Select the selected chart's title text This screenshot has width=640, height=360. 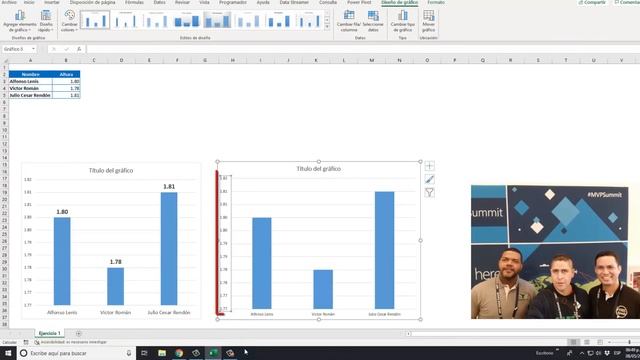pyautogui.click(x=318, y=169)
